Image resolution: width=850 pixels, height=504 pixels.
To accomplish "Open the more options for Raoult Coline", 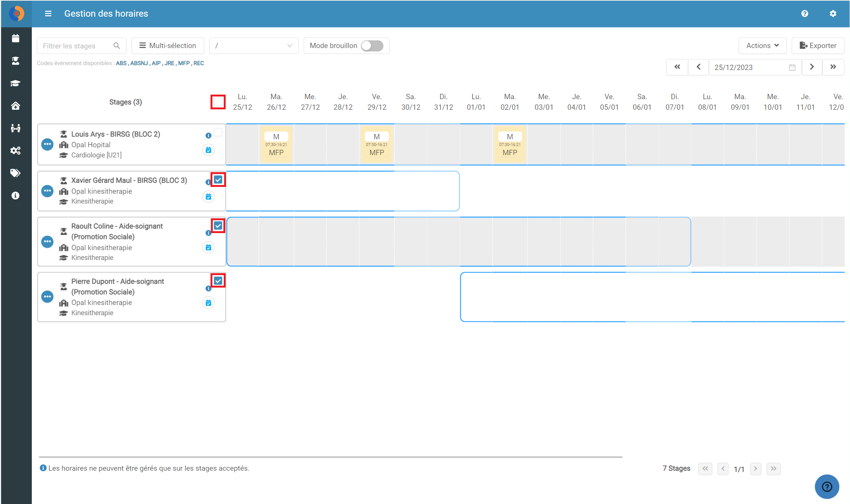I will click(x=47, y=242).
